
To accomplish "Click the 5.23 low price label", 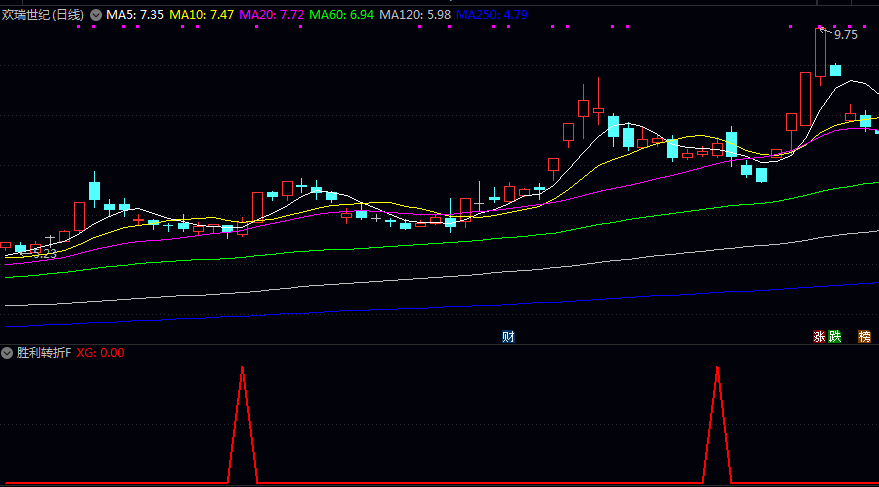I will (x=44, y=254).
